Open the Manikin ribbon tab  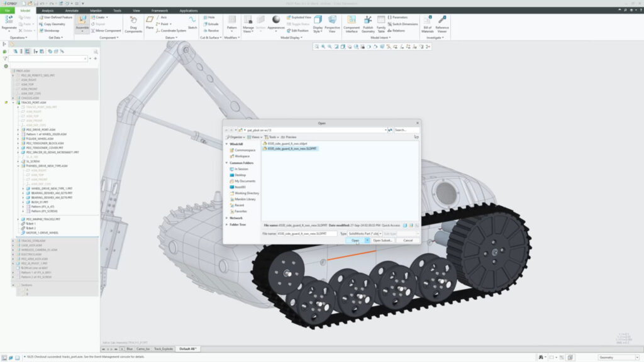pos(97,11)
